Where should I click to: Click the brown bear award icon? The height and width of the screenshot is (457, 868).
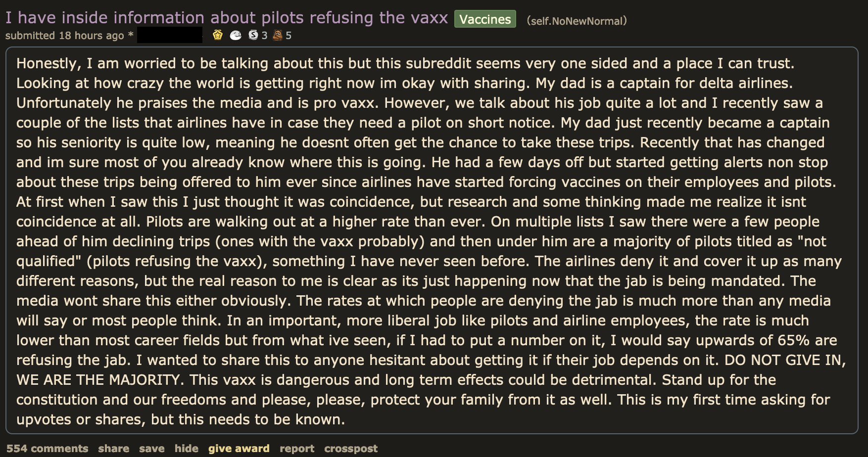278,35
